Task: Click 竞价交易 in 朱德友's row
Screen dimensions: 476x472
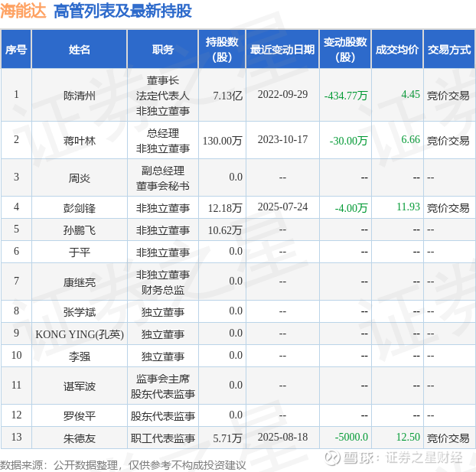Action: (x=448, y=438)
